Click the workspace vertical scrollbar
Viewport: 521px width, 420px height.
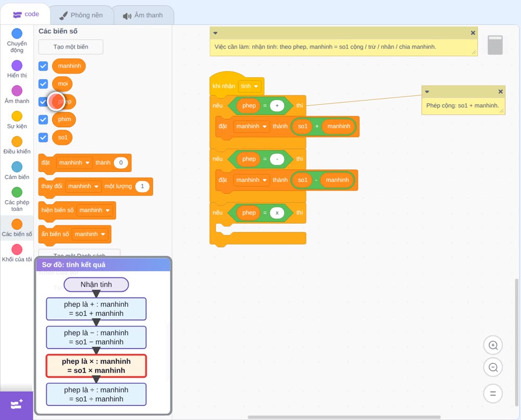(516, 342)
